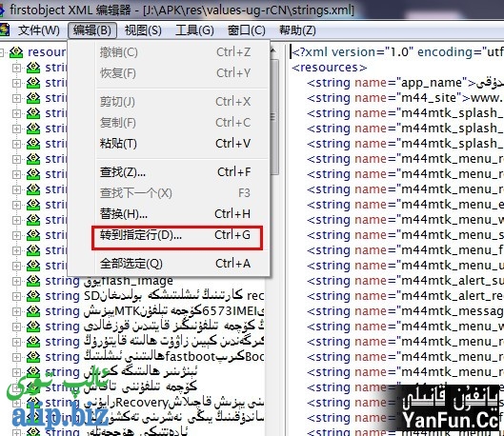Click the firstobject app icon in title bar
Screen dimensions: 504x436
click(2, 10)
